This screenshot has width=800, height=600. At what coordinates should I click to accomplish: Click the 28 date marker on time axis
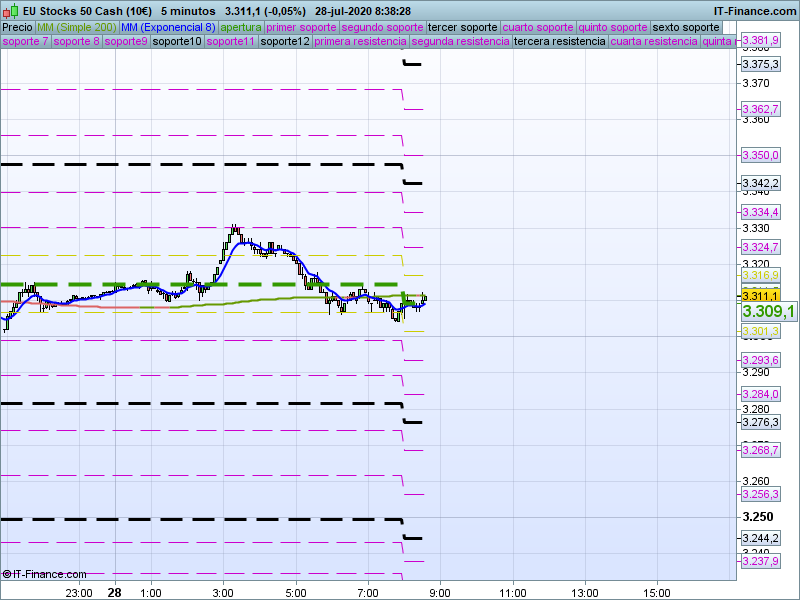click(x=115, y=592)
